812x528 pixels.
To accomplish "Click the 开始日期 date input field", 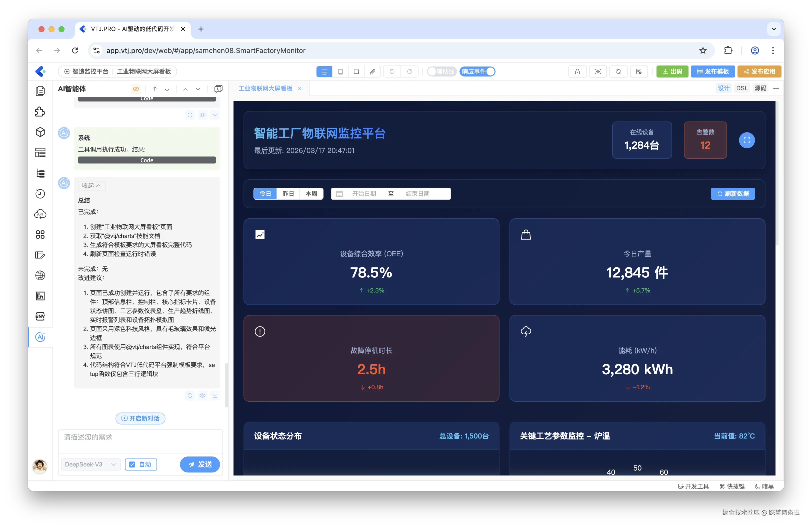I will [x=364, y=194].
